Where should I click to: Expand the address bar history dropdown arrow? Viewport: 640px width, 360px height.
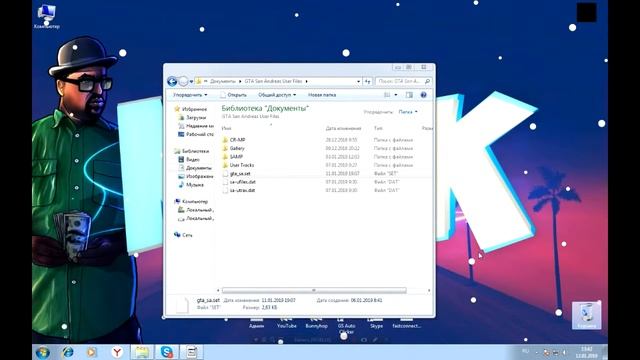(358, 81)
